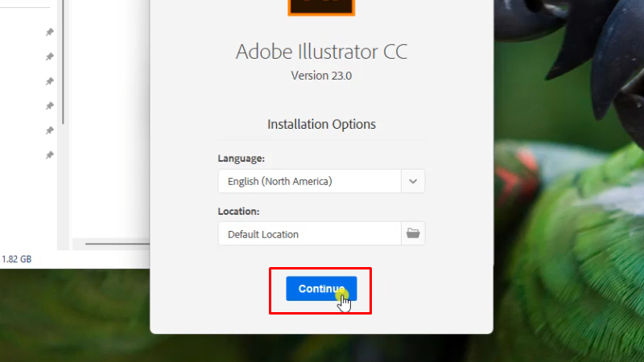
Task: Click the 1.82 GB status text
Action: [x=17, y=259]
